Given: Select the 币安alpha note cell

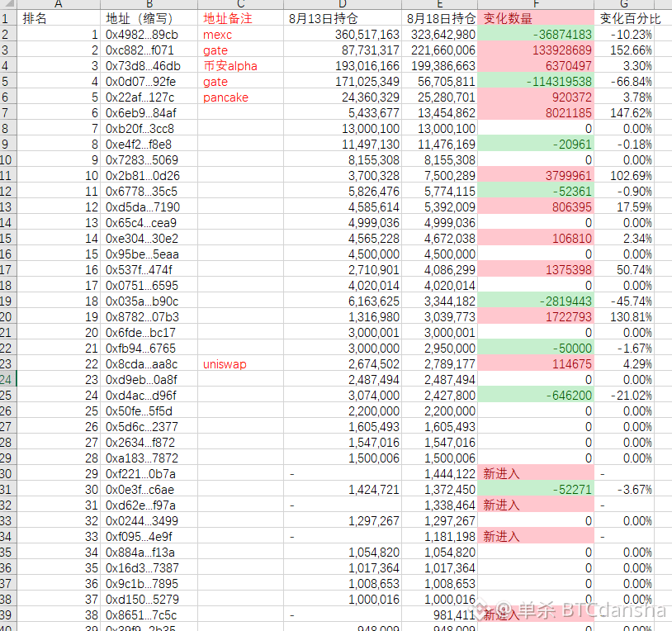Looking at the screenshot, I should coord(240,65).
